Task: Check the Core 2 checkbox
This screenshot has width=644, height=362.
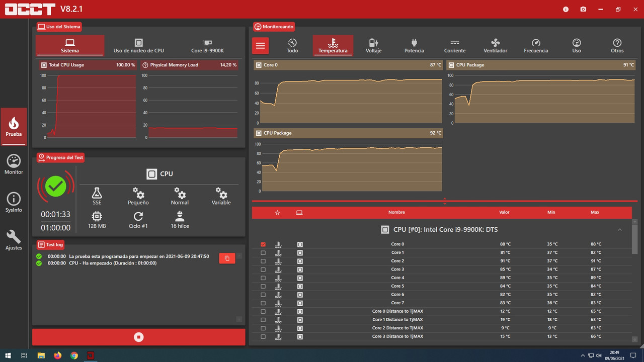Action: (x=263, y=261)
